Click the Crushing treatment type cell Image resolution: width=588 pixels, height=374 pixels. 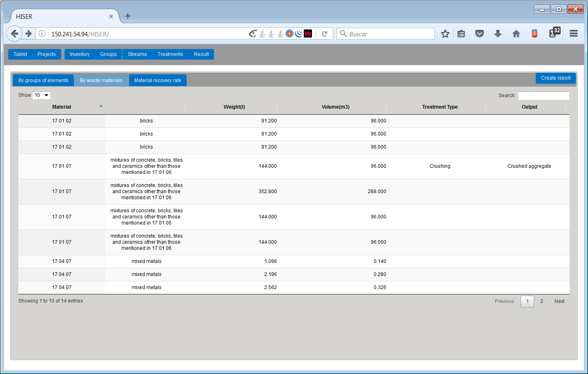coord(440,166)
